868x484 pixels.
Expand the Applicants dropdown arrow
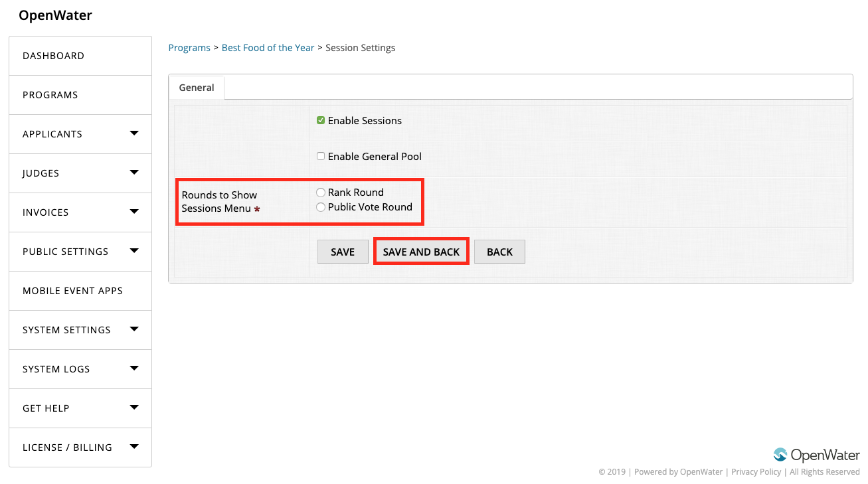point(134,133)
